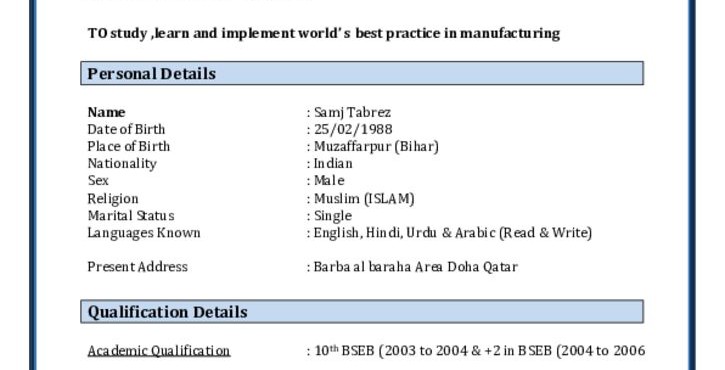
Task: Select the Academic Qualification underlined label
Action: tap(159, 351)
